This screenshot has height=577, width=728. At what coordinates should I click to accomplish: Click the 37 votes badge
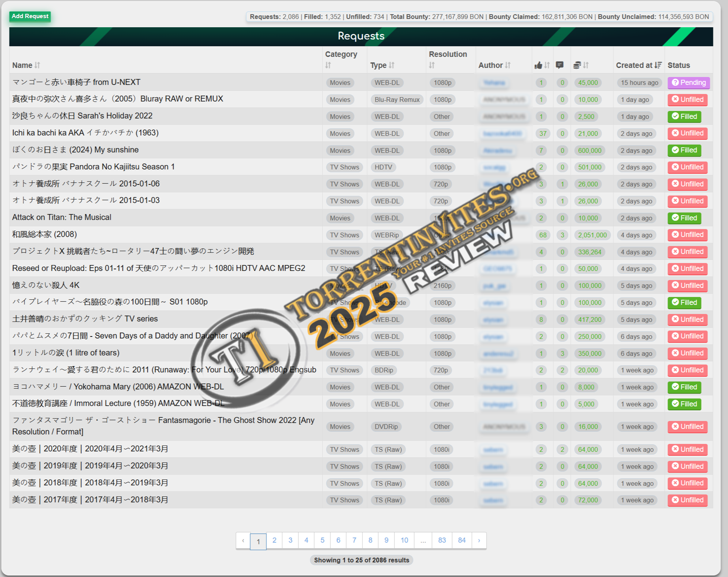tap(543, 133)
